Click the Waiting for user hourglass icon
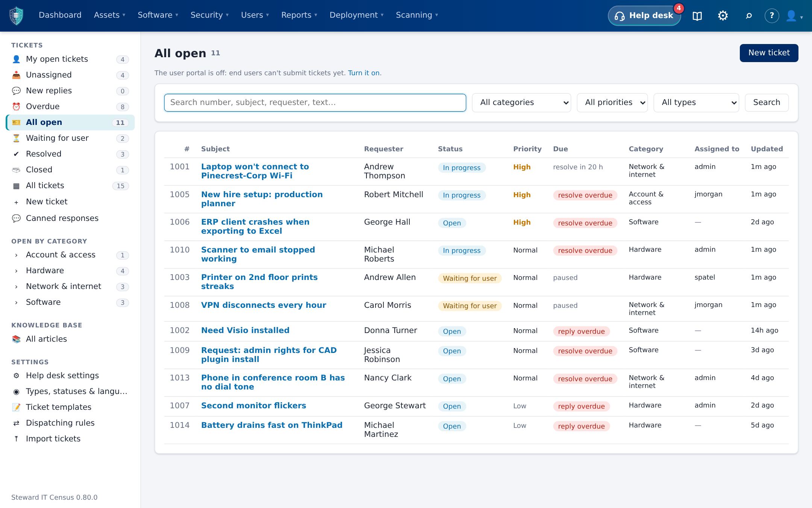Viewport: 812px width, 508px height. point(16,138)
